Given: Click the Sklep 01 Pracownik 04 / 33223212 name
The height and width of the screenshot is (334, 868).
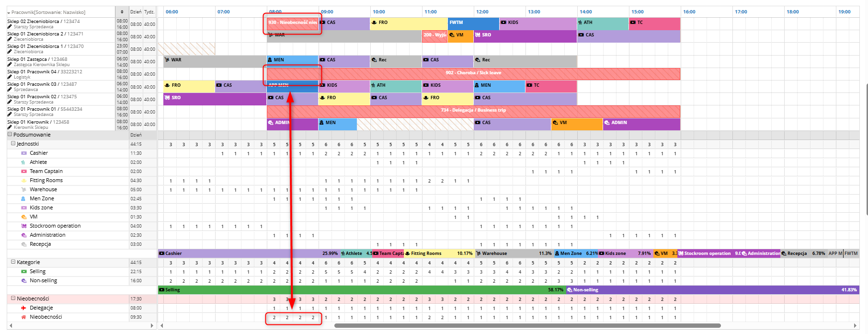Looking at the screenshot, I should (x=45, y=72).
